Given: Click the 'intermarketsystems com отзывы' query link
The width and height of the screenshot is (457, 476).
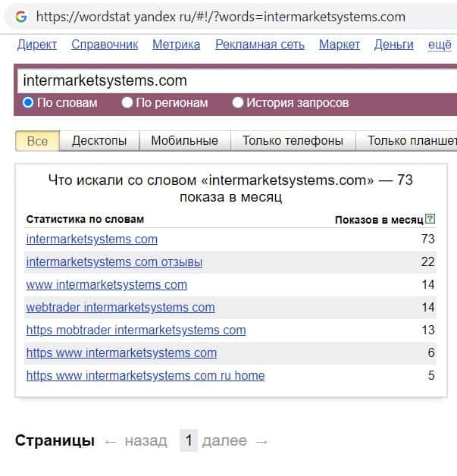Looking at the screenshot, I should click(114, 262).
